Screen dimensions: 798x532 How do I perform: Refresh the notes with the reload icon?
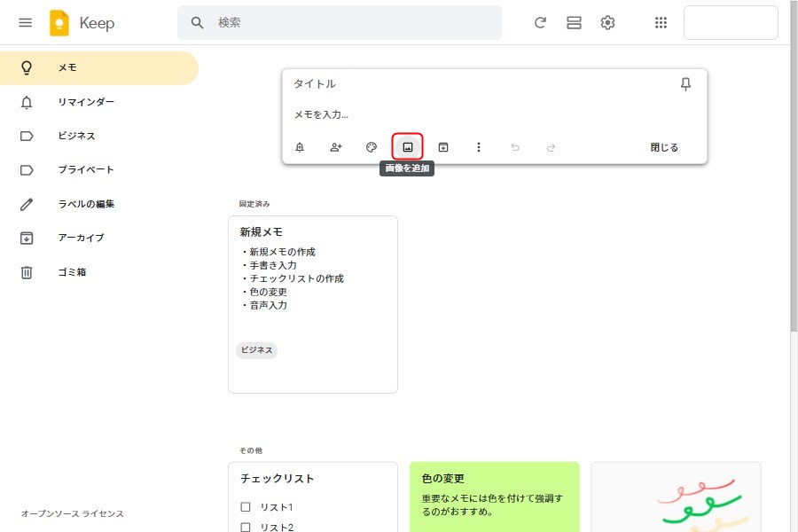coord(540,23)
